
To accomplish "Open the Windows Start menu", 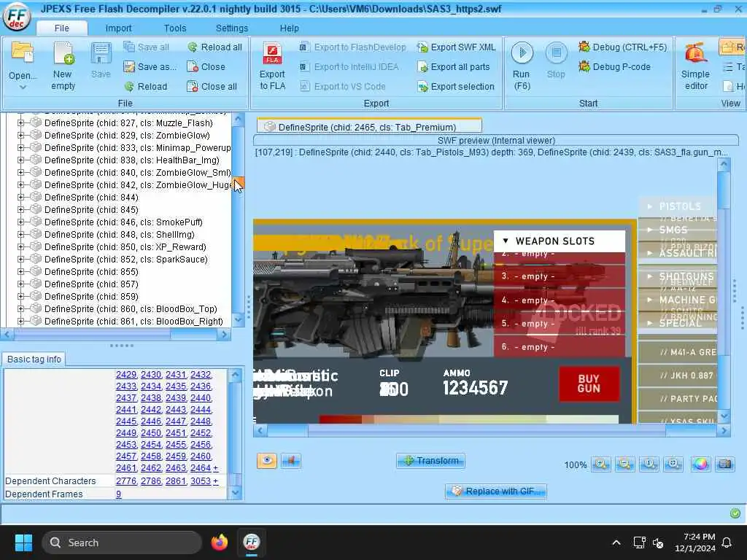I will coord(23,542).
